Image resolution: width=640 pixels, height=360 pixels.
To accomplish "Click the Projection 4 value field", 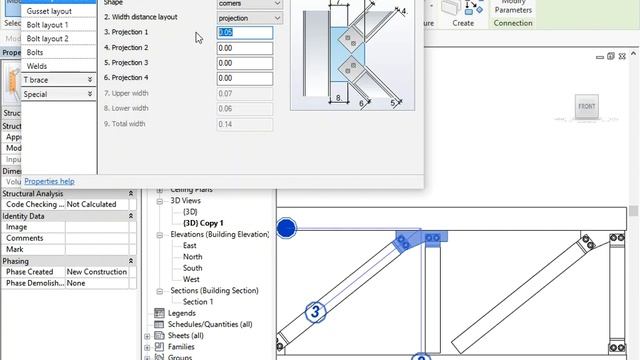I will pyautogui.click(x=244, y=78).
